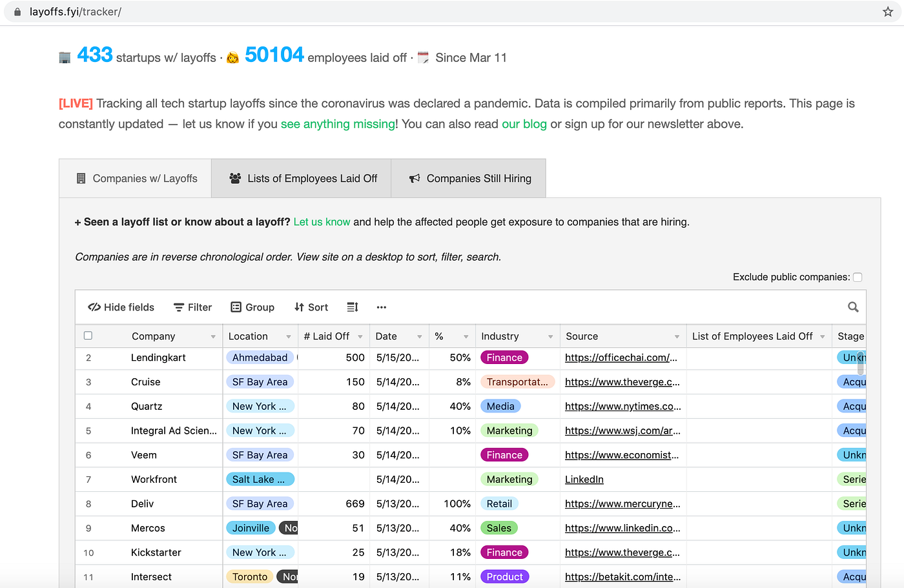Switch to the Companies w/ Layoffs tab
This screenshot has width=904, height=588.
136,178
